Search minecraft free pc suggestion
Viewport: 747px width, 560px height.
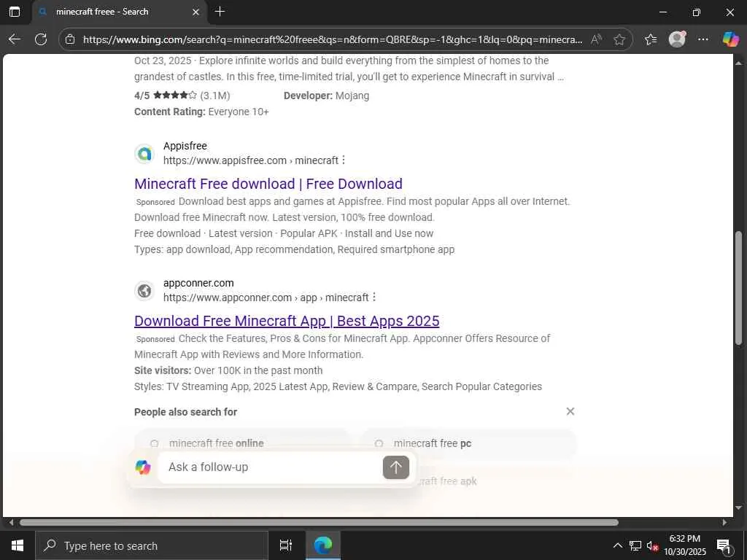click(468, 443)
